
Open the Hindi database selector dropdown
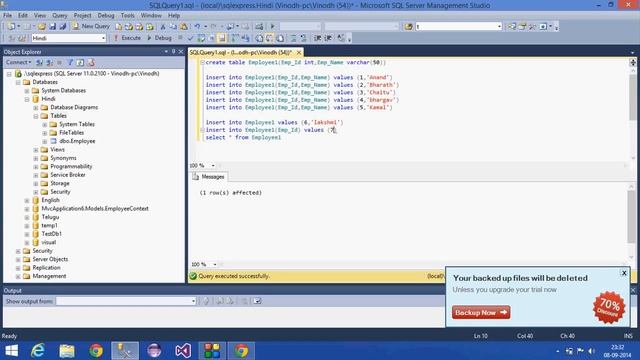103,38
